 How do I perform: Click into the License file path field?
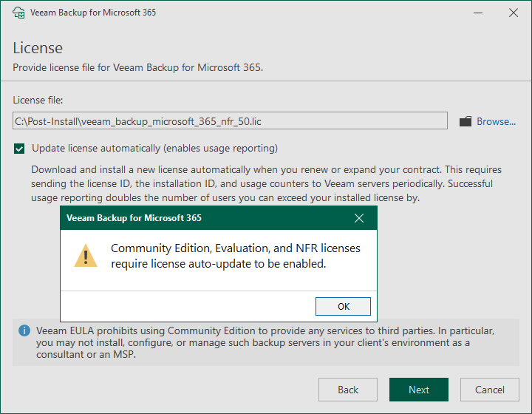(230, 121)
